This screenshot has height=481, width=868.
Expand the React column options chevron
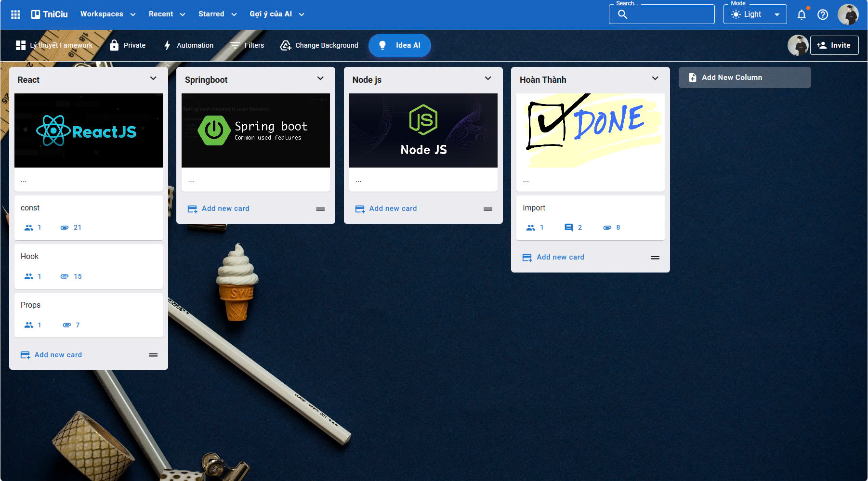(153, 78)
